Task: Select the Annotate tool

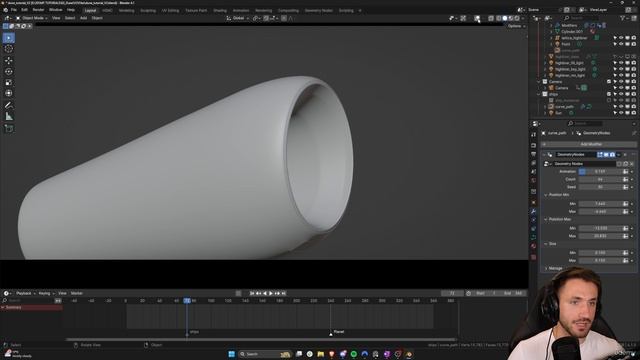Action: (9, 105)
